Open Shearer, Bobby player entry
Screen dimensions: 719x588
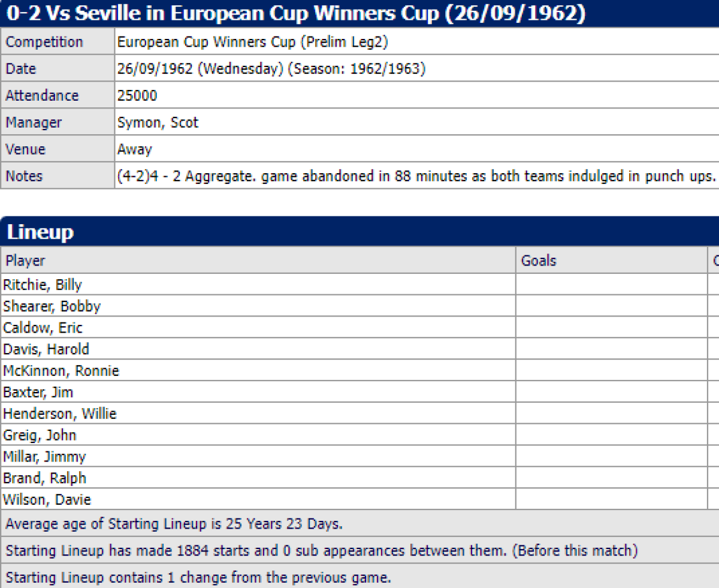click(x=52, y=306)
